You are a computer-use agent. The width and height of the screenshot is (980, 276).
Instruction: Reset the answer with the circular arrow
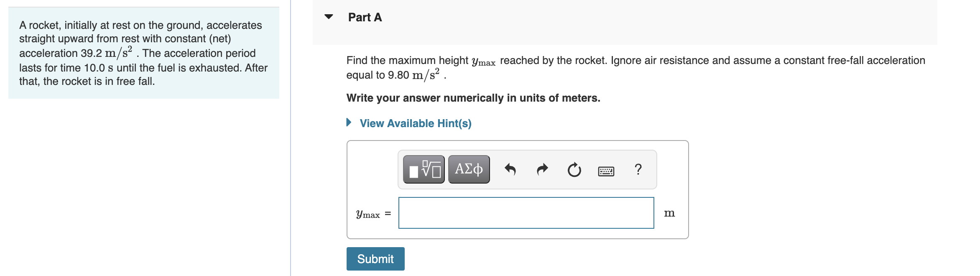coord(574,169)
